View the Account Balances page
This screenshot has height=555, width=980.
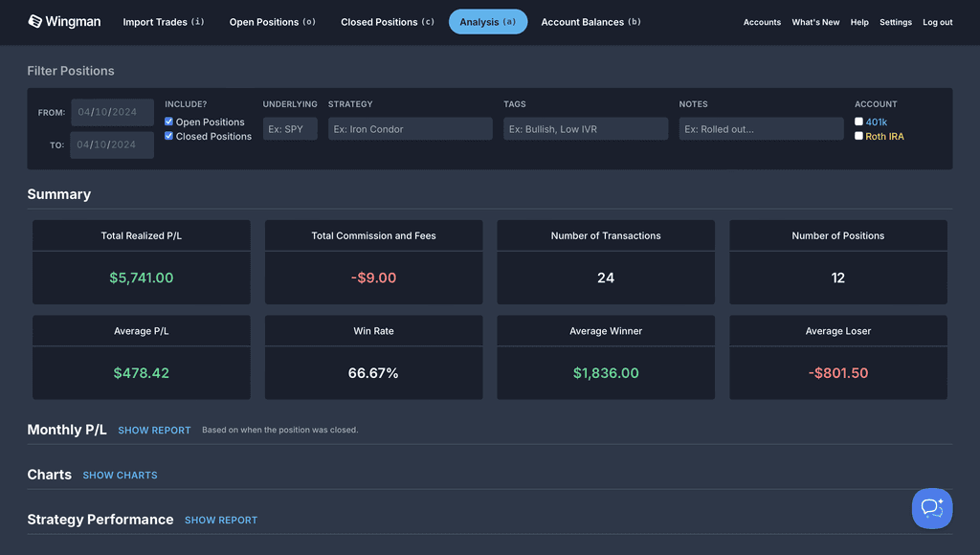(x=590, y=21)
